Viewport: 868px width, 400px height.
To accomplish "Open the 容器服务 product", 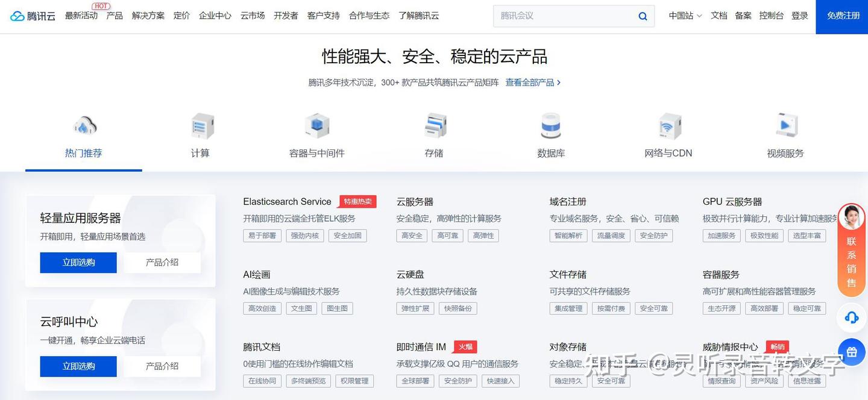I will tap(721, 275).
